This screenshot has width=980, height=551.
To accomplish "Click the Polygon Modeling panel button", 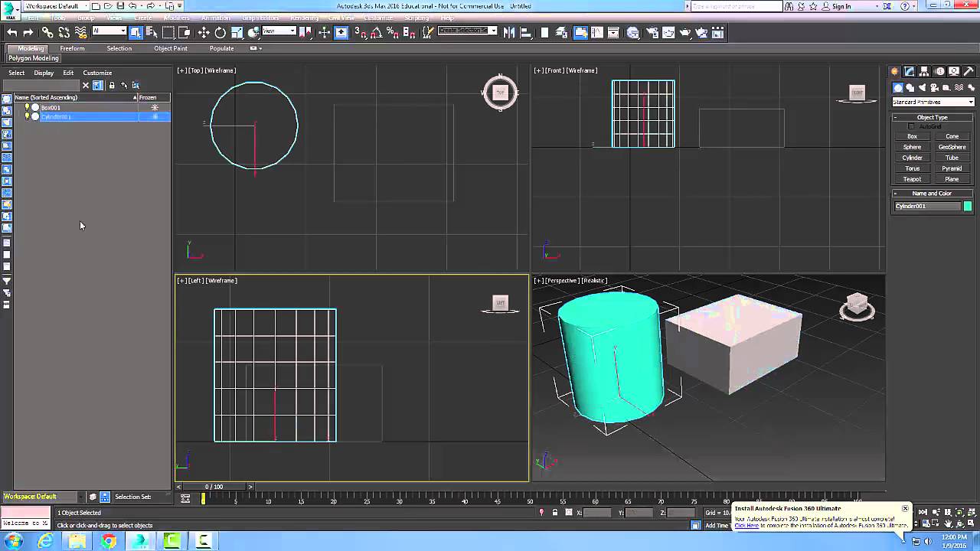I will pos(34,58).
